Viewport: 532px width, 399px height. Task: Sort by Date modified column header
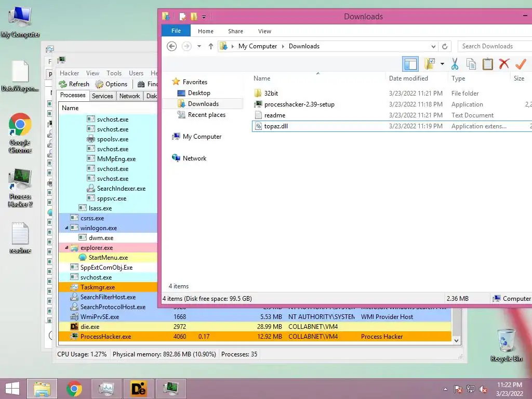tap(408, 78)
